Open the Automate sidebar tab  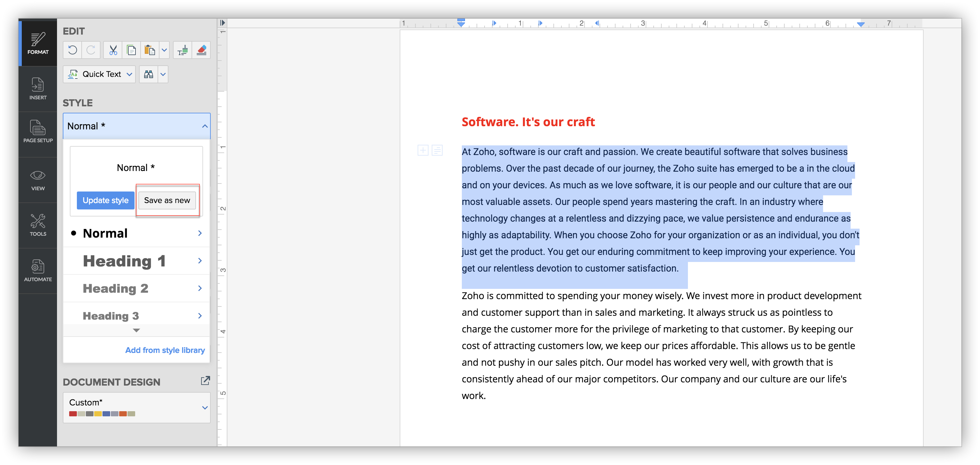click(x=38, y=271)
